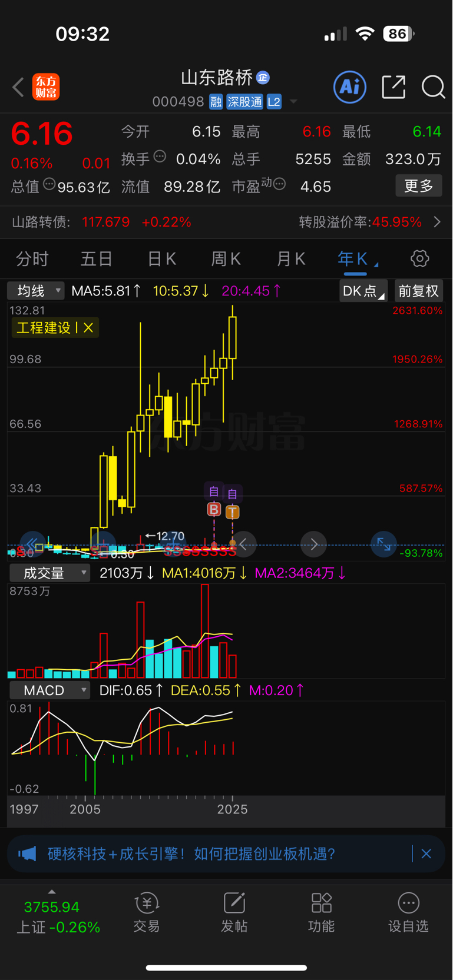Tap the share icon
Viewport: 453px width, 980px height.
tap(394, 87)
